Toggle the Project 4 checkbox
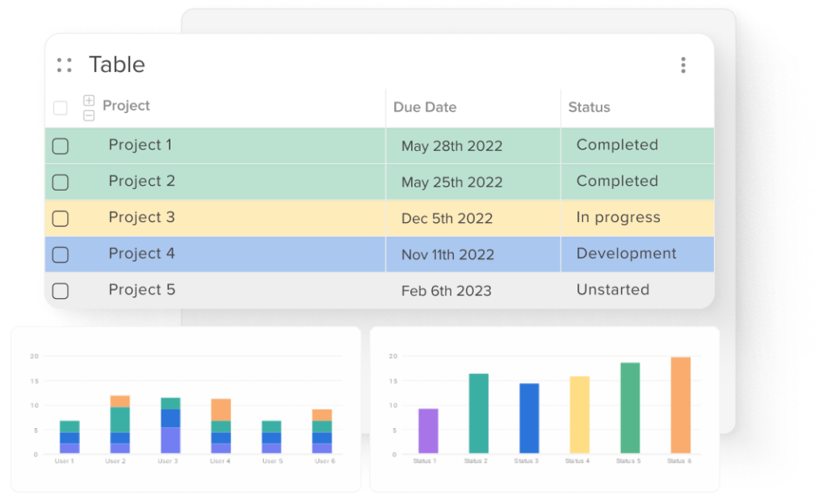The image size is (827, 504). click(x=61, y=254)
